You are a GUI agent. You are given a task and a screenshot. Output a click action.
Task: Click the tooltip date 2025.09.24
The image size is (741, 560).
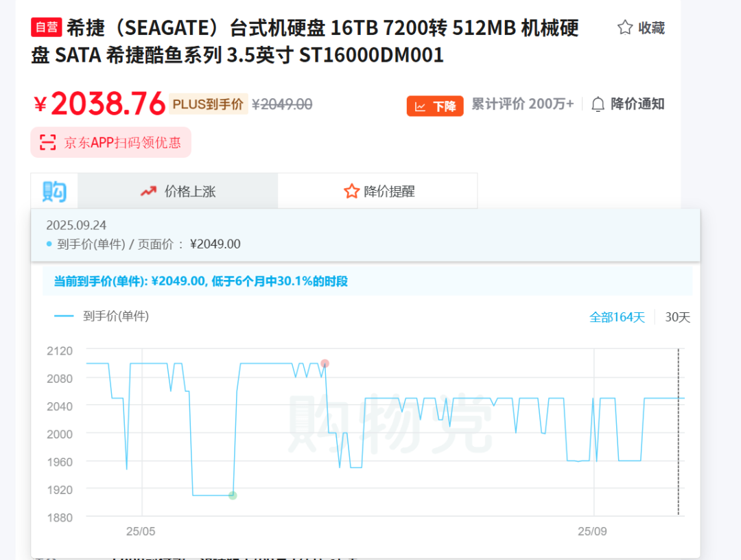tap(76, 225)
